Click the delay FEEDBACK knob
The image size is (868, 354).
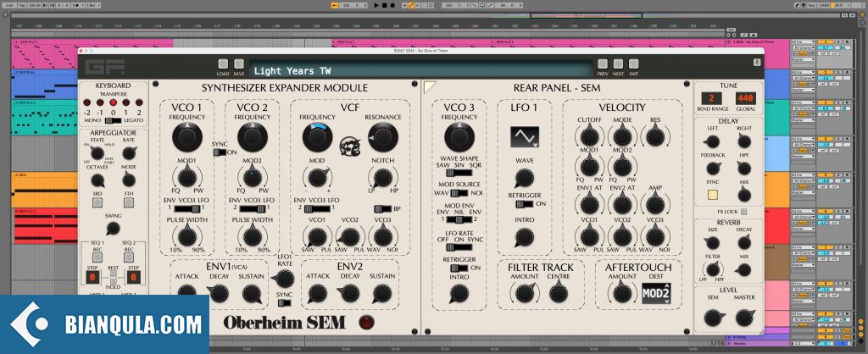pos(713,169)
